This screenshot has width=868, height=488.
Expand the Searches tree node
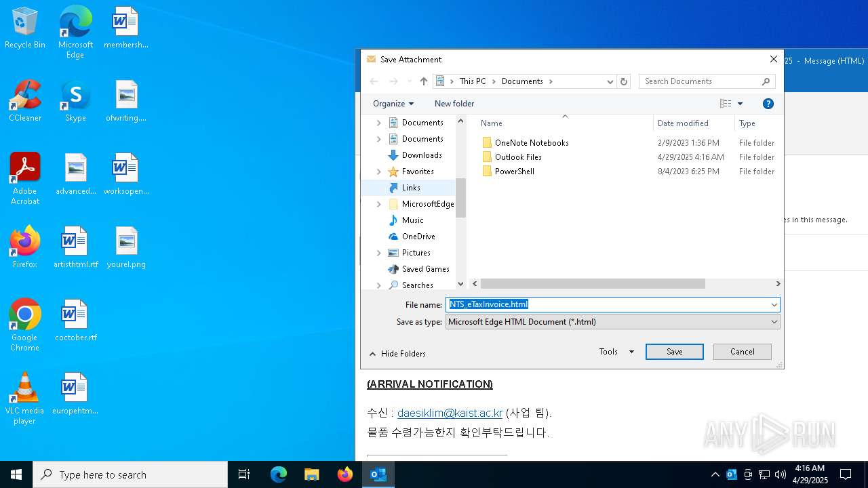point(379,285)
